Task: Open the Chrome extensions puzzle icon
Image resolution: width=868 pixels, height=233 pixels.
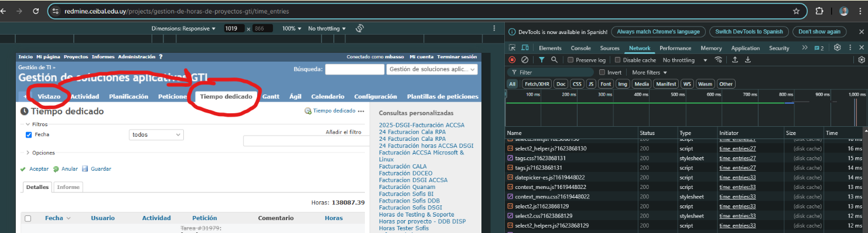Action: (819, 11)
